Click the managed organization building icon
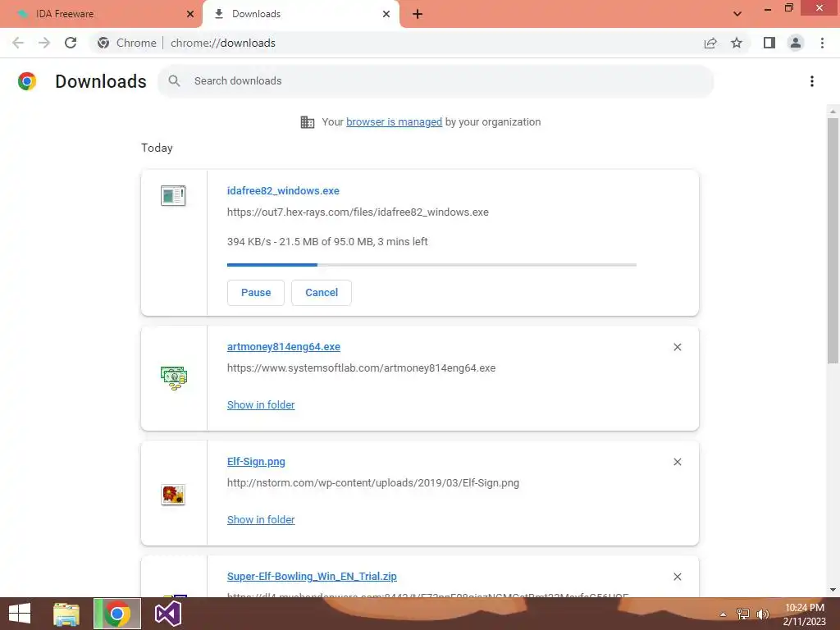The width and height of the screenshot is (840, 630). tap(308, 122)
